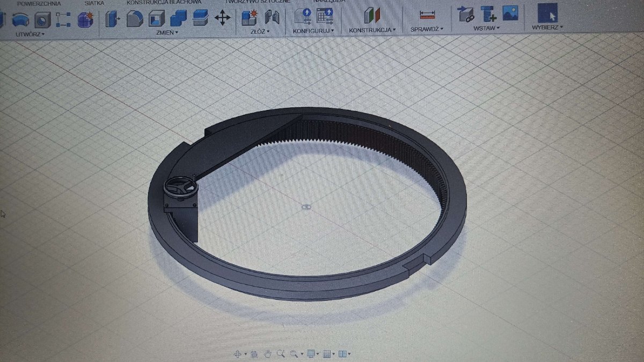
Task: Select the Loft tool icon
Action: (20, 19)
